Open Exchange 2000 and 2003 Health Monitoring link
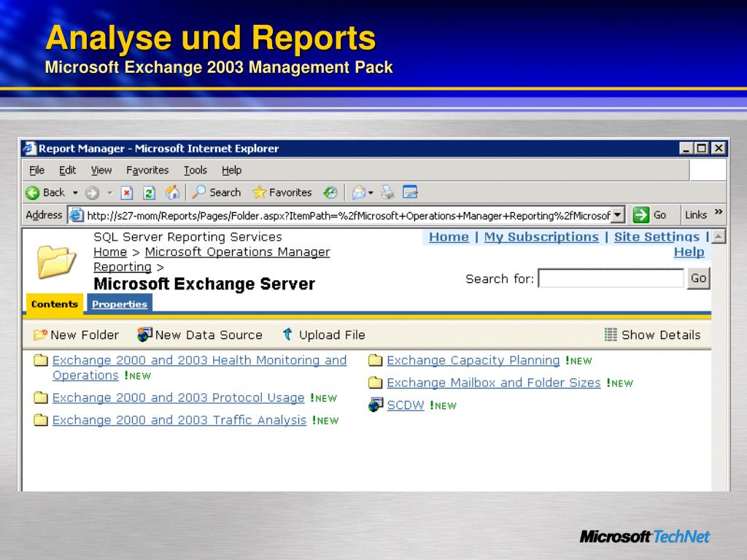This screenshot has width=747, height=560. point(199,367)
